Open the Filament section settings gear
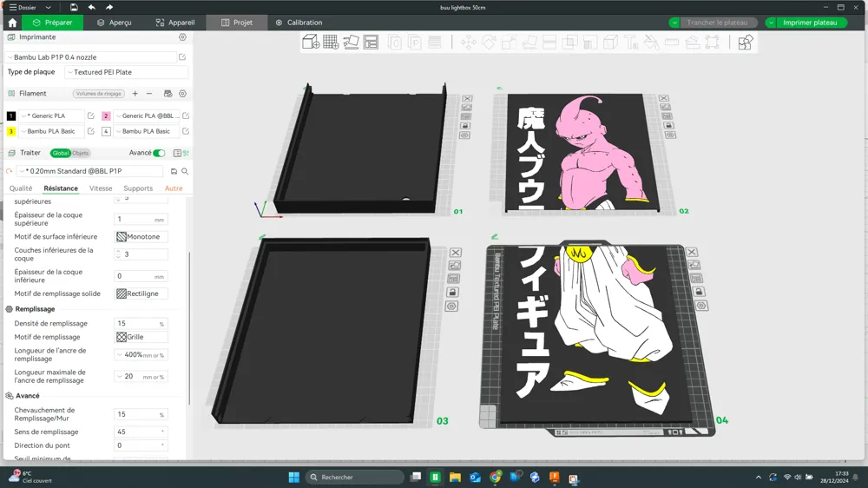The height and width of the screenshot is (488, 868). [182, 94]
